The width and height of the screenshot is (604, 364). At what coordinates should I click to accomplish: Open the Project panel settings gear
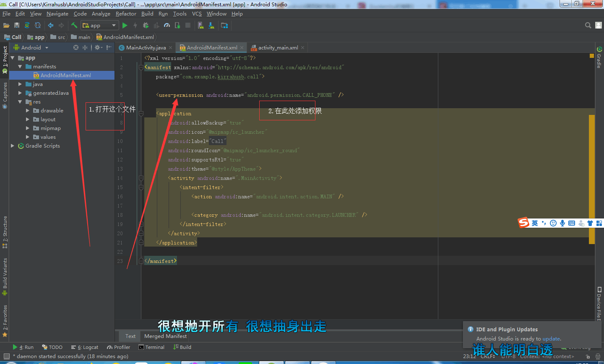[99, 47]
